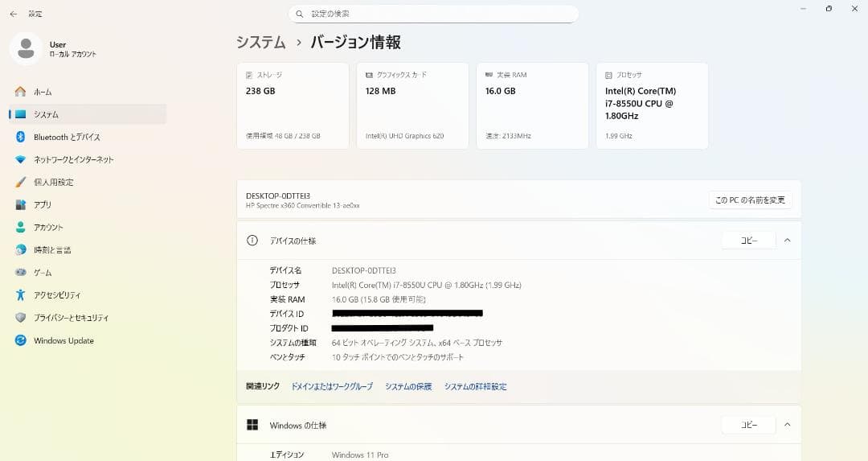Copy device specs with コピー button
The height and width of the screenshot is (461, 868).
(x=748, y=241)
